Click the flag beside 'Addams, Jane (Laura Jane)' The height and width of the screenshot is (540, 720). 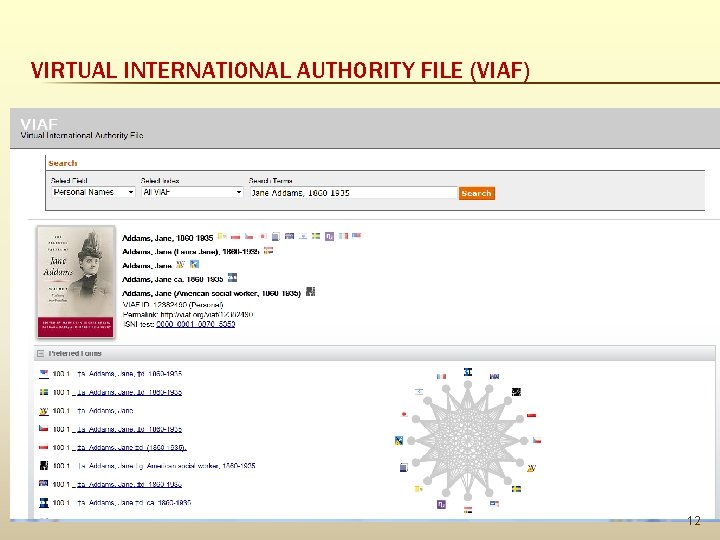pos(268,250)
